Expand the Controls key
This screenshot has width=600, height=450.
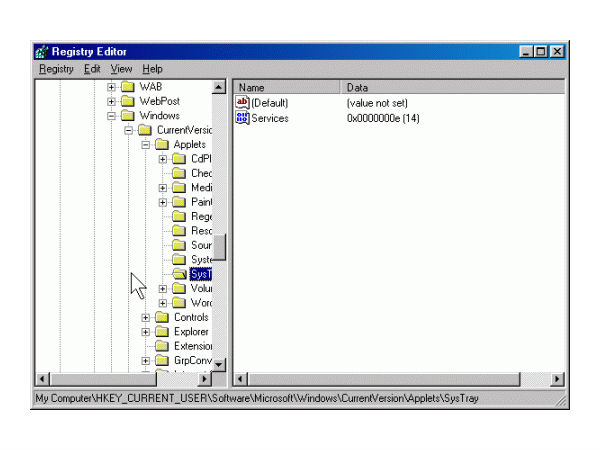point(145,318)
